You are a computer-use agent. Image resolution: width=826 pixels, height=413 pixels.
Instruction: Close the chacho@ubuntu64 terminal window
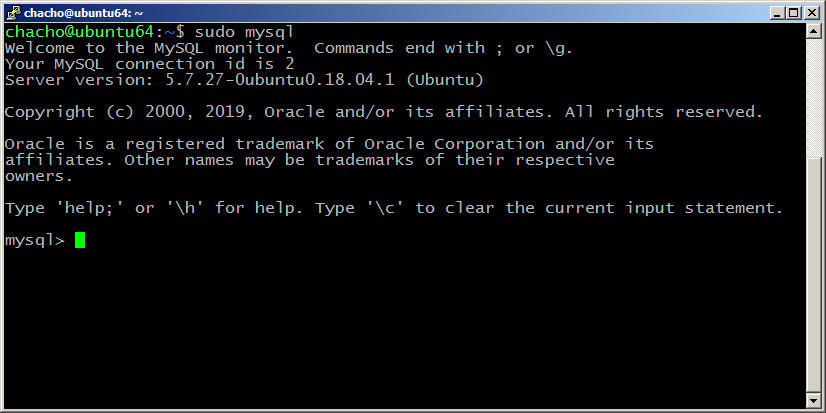pyautogui.click(x=812, y=13)
